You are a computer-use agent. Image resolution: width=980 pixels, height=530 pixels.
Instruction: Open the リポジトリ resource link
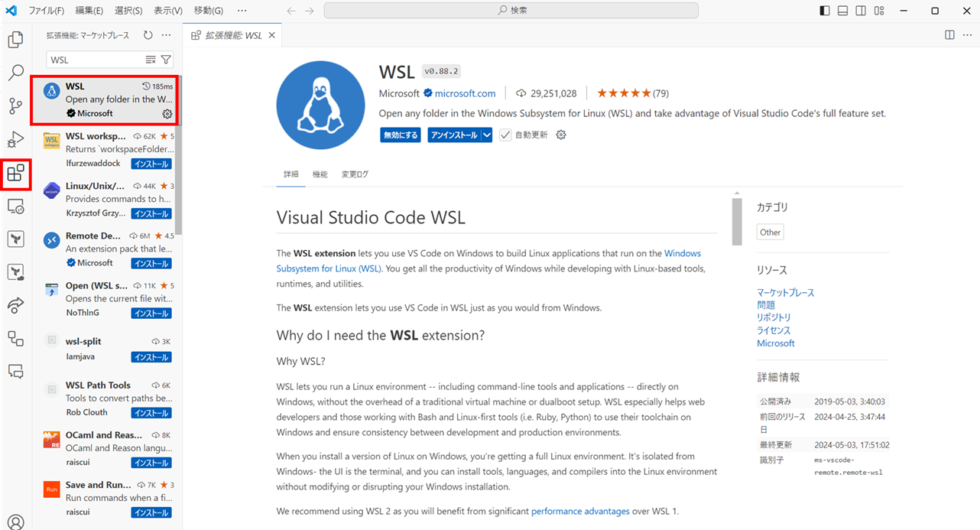pyautogui.click(x=774, y=317)
